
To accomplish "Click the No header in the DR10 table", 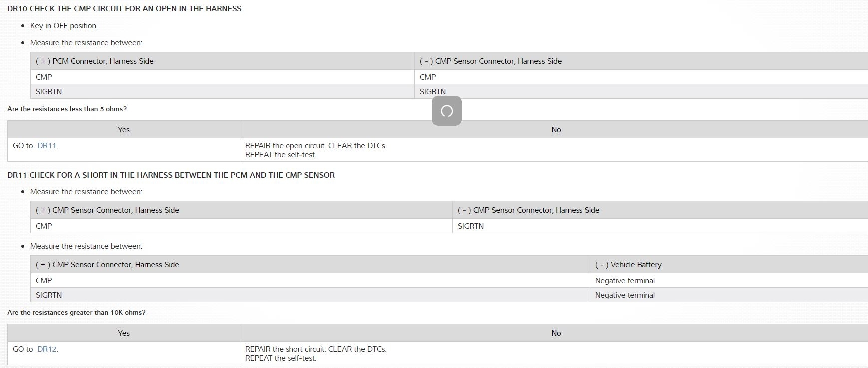I will pyautogui.click(x=556, y=130).
